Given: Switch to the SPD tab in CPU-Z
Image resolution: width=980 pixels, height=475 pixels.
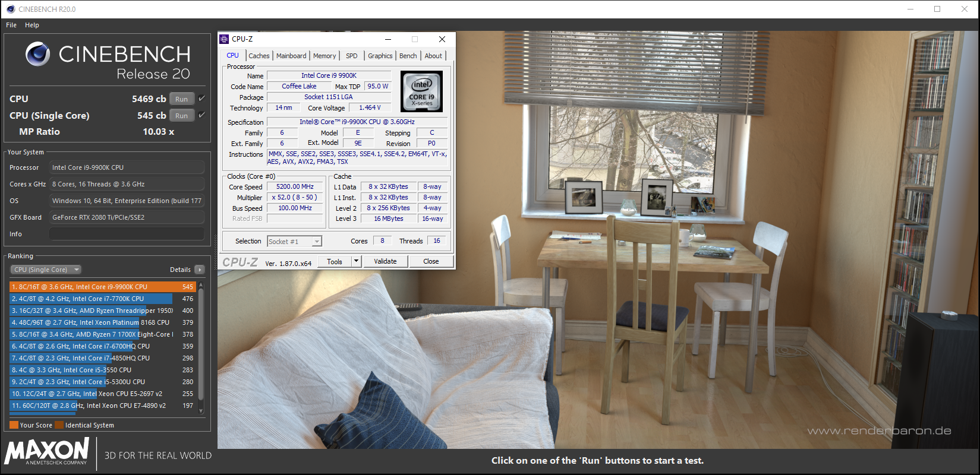Looking at the screenshot, I should (x=352, y=56).
